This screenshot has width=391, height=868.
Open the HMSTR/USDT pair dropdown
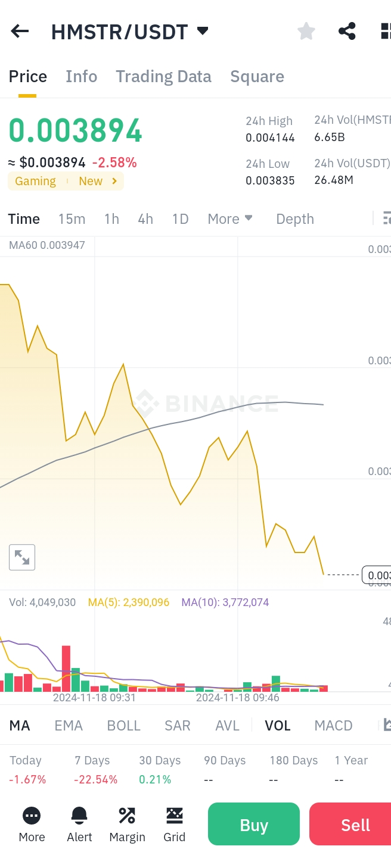click(x=203, y=31)
